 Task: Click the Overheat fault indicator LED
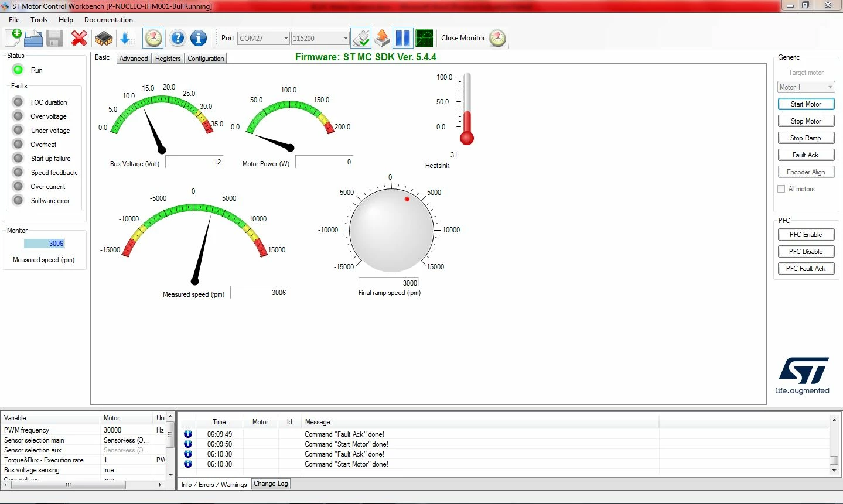coord(18,144)
